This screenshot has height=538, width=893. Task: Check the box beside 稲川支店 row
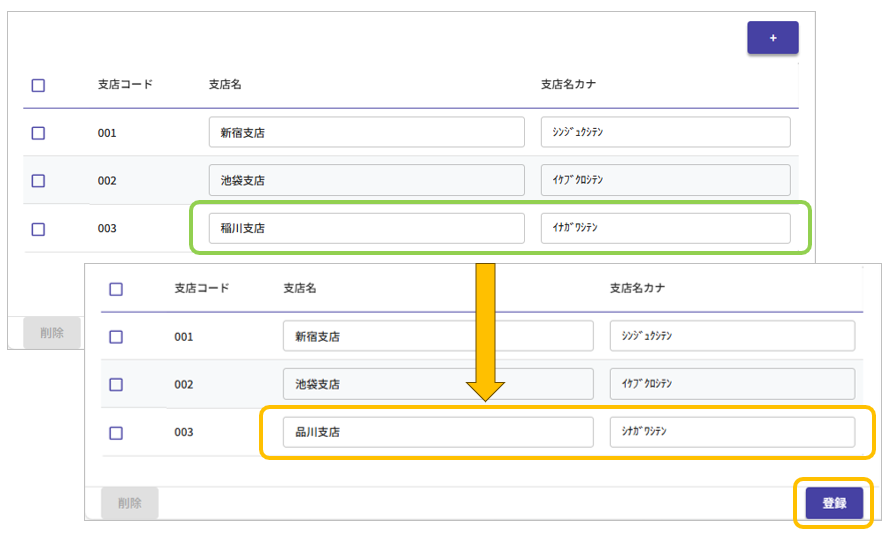tap(38, 229)
